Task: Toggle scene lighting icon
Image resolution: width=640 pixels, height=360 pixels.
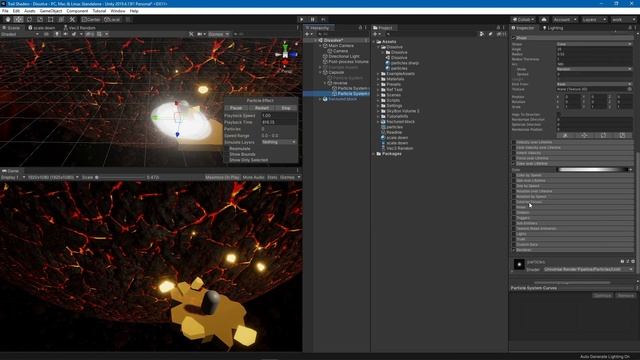Action: [x=57, y=34]
